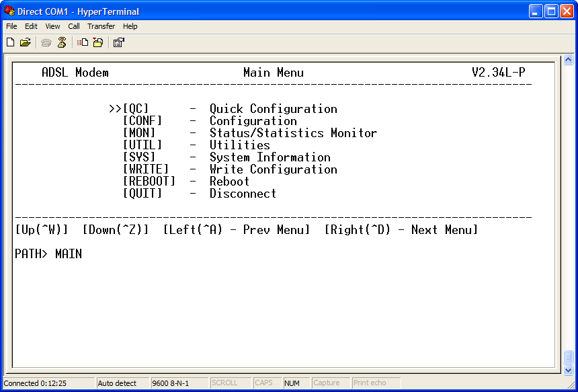This screenshot has height=392, width=578.
Task: Open a saved connection using the folder icon
Action: tap(26, 42)
